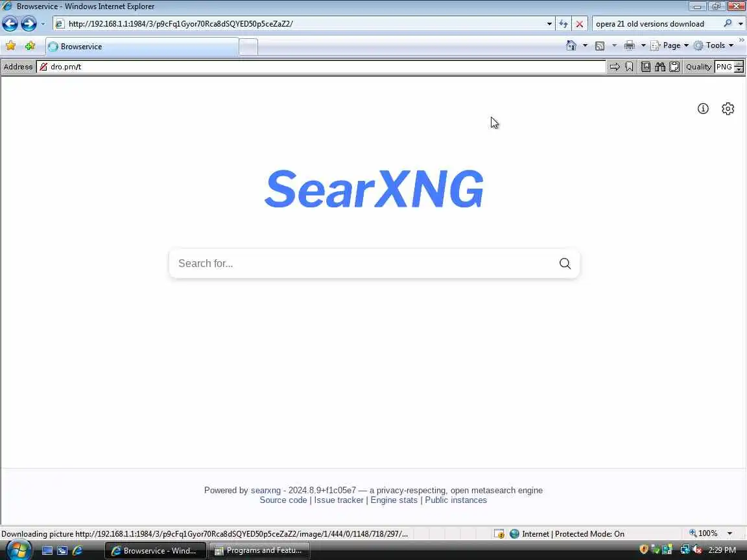
Task: Switch to Programs and Features taskbar button
Action: tap(259, 550)
